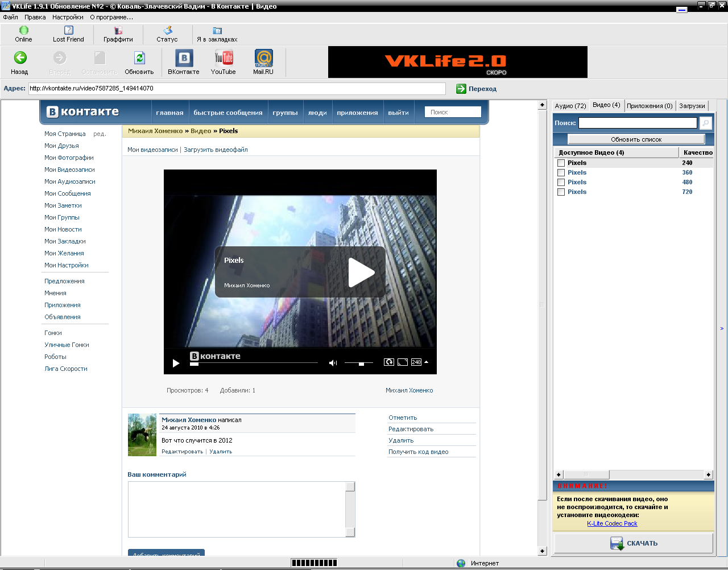Check the Pixels 480 video checkbox

click(x=561, y=183)
